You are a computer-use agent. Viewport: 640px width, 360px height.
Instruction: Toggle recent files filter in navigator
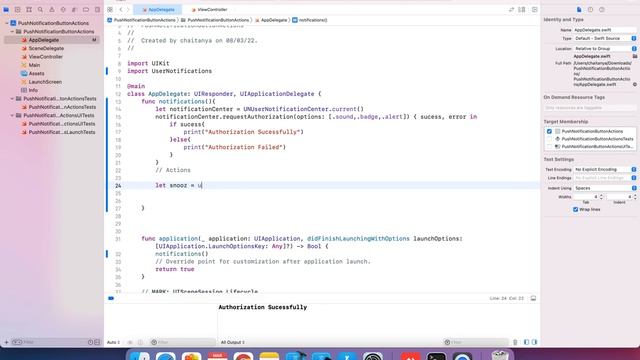click(91, 342)
